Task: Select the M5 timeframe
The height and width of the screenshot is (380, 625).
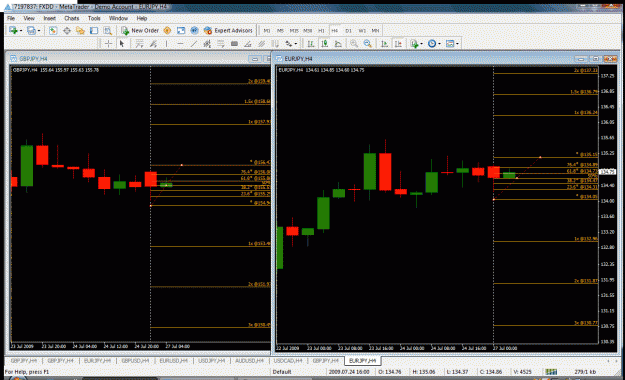Action: [x=280, y=31]
